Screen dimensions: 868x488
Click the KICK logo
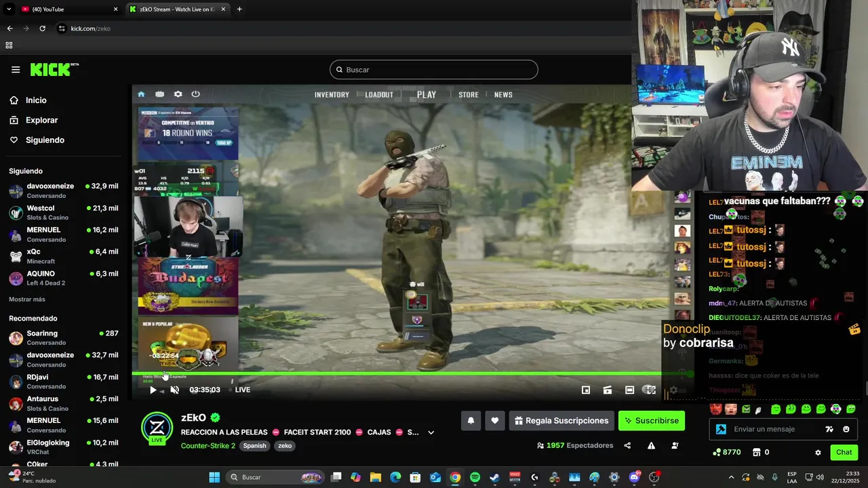pyautogui.click(x=54, y=69)
